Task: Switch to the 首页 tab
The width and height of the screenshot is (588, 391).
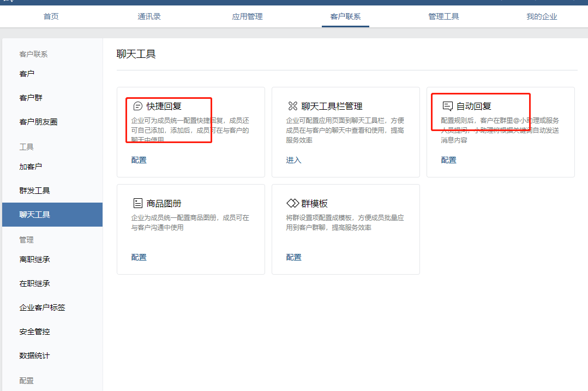Action: (51, 16)
